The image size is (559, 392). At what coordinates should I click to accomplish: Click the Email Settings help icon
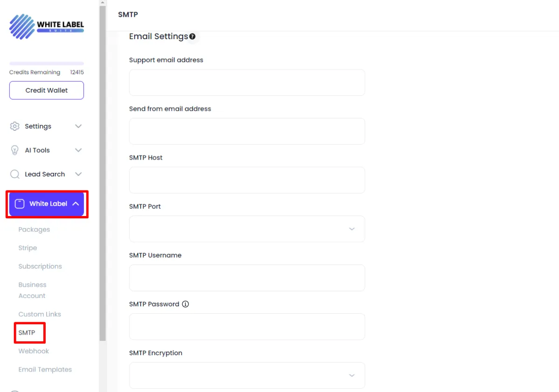coord(192,36)
